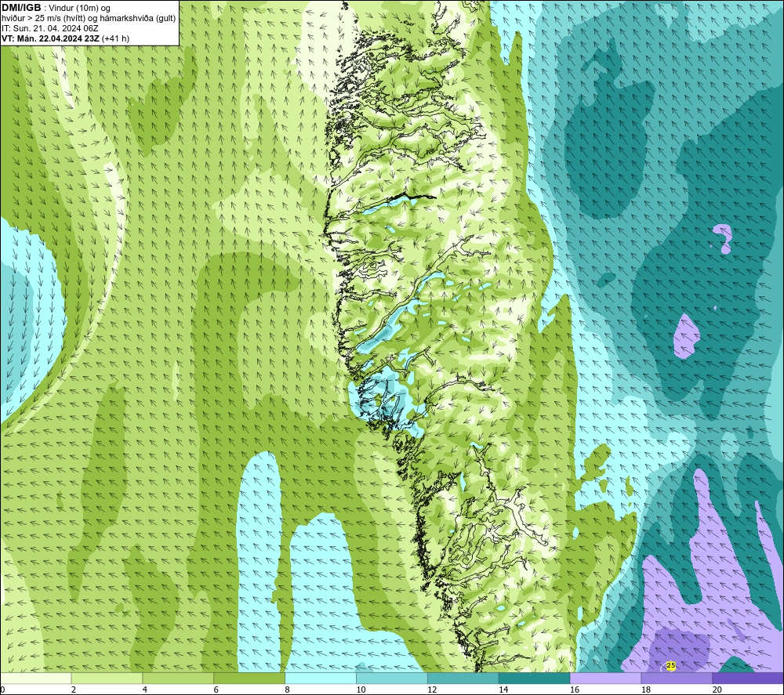Image resolution: width=784 pixels, height=695 pixels.
Task: Select the above 20 m/s legend swatch
Action: (748, 679)
